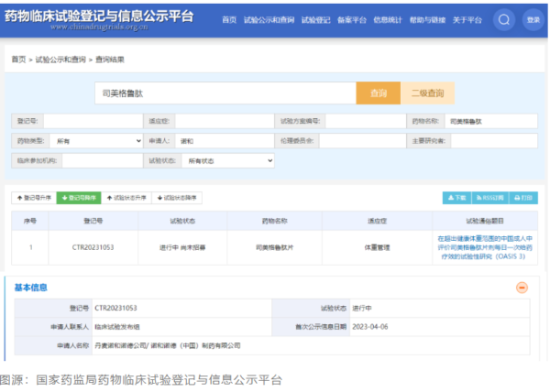Open the 药物类型 dropdown showing 所有

coord(96,141)
